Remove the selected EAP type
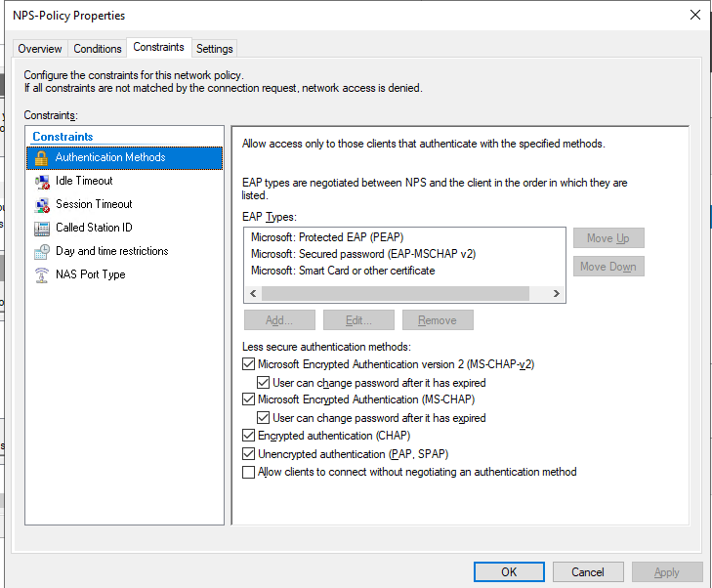712x588 pixels. point(437,320)
